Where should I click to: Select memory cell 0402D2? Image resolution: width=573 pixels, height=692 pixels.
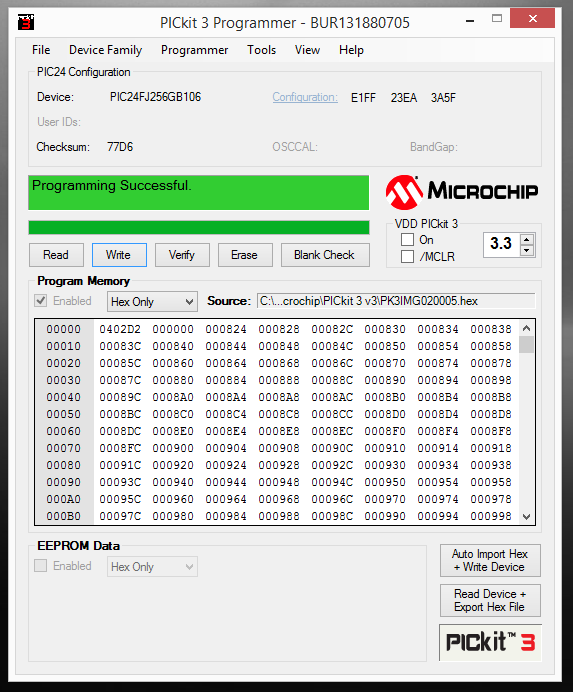(120, 329)
